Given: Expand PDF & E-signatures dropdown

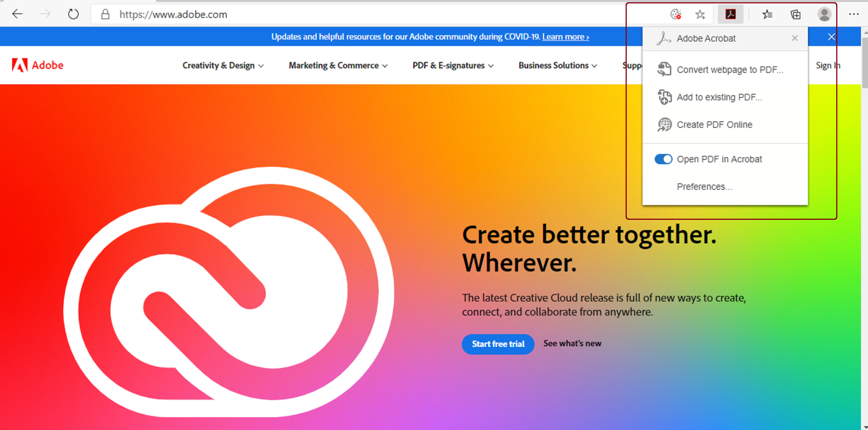Looking at the screenshot, I should [453, 65].
